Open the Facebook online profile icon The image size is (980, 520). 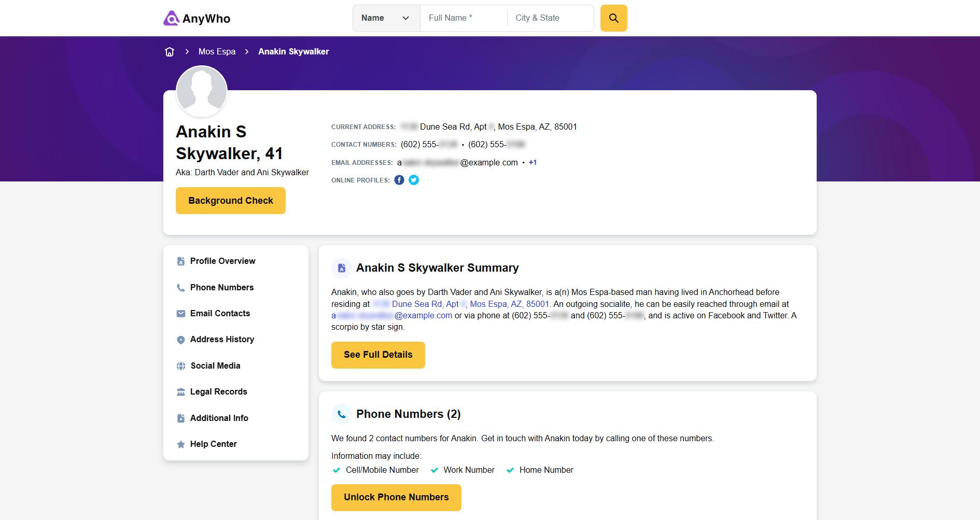[399, 180]
